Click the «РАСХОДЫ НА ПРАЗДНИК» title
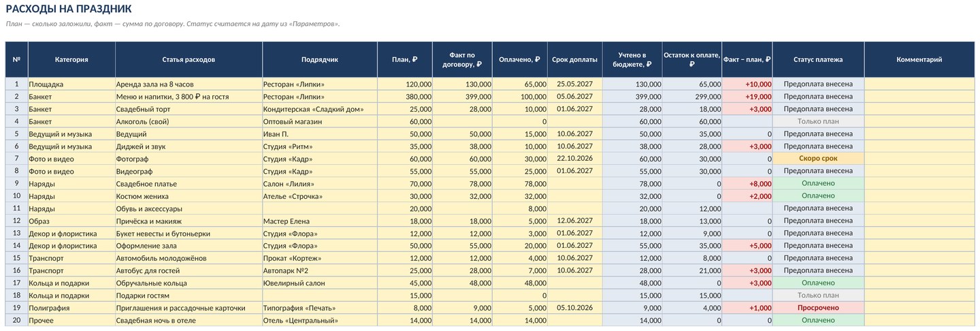 pos(69,9)
